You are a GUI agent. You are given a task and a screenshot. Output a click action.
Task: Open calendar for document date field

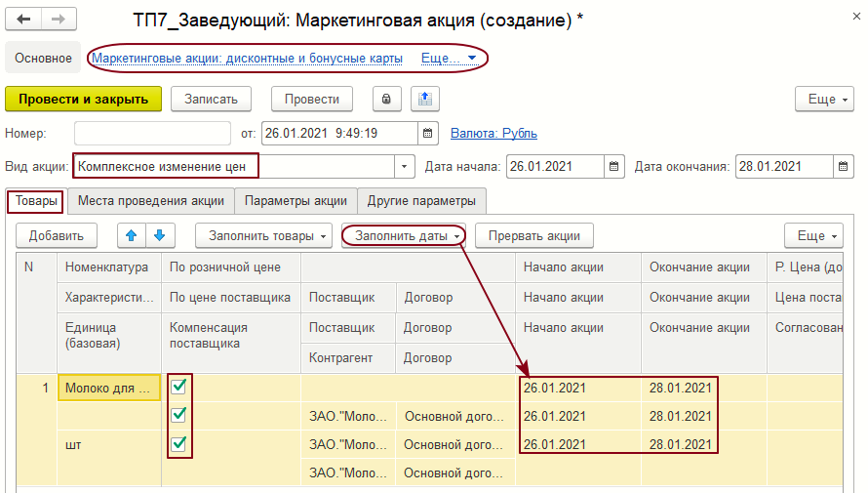click(x=427, y=133)
